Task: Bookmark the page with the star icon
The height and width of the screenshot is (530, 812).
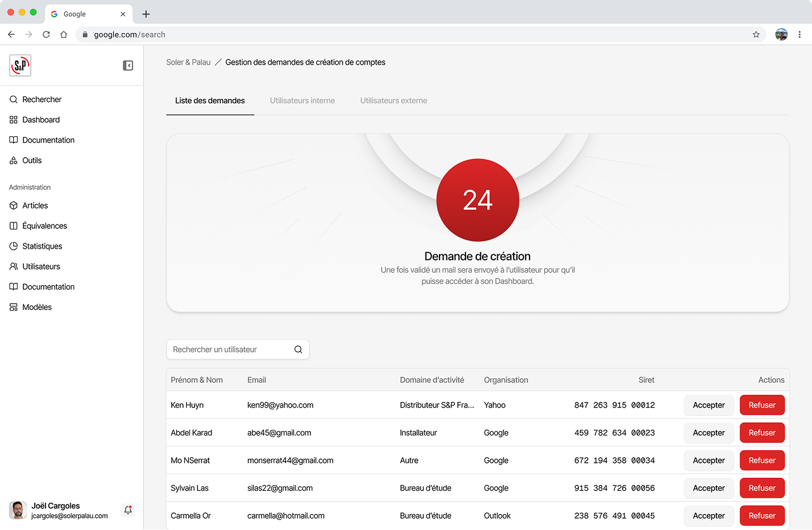Action: [756, 34]
